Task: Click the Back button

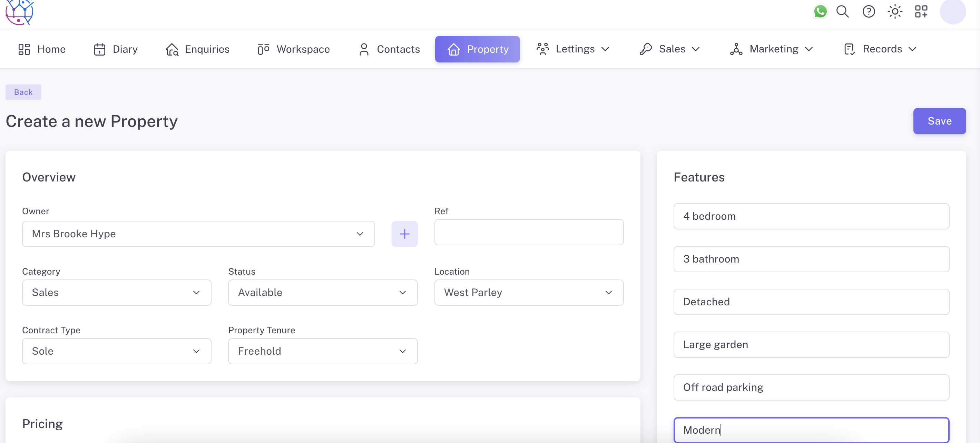Action: (x=23, y=92)
